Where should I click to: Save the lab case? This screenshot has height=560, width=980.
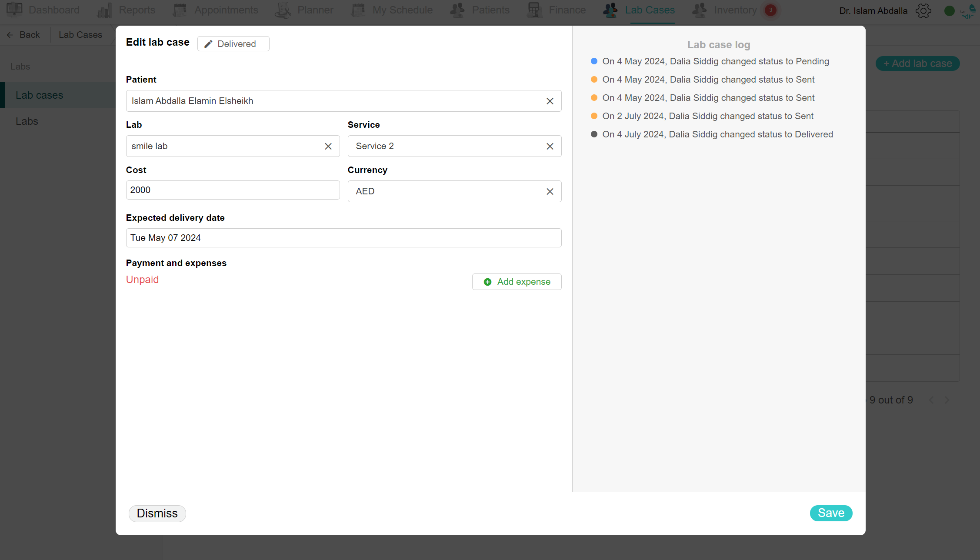tap(831, 513)
